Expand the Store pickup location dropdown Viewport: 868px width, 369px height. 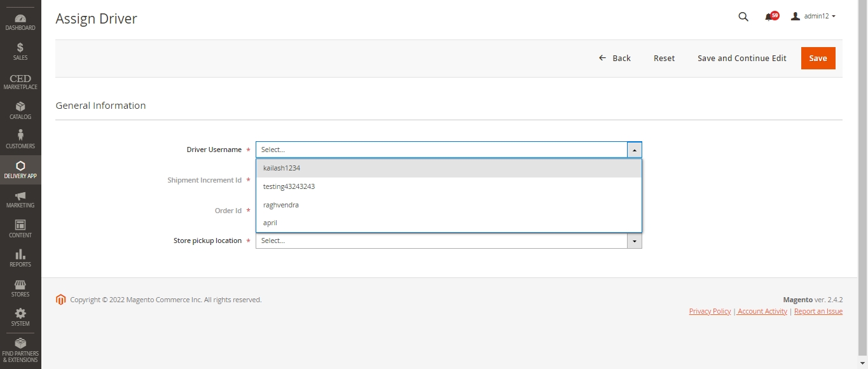click(634, 241)
